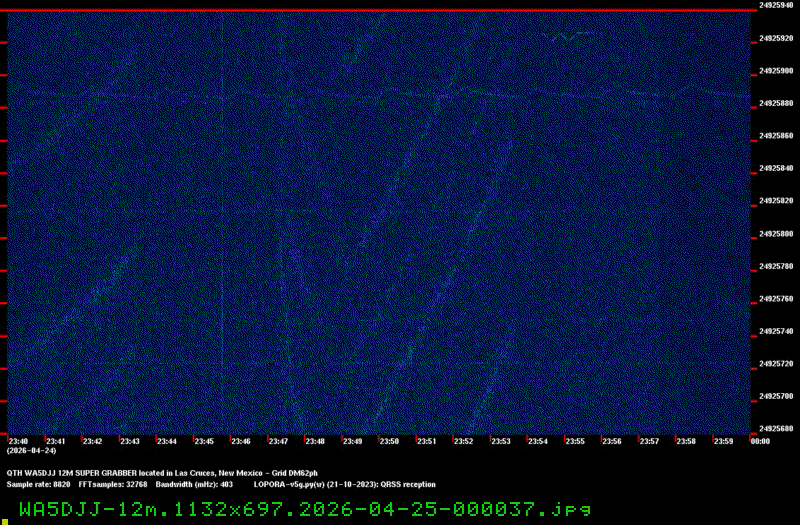The height and width of the screenshot is (525, 800).
Task: Select frequency value 24925760
Action: click(x=776, y=298)
